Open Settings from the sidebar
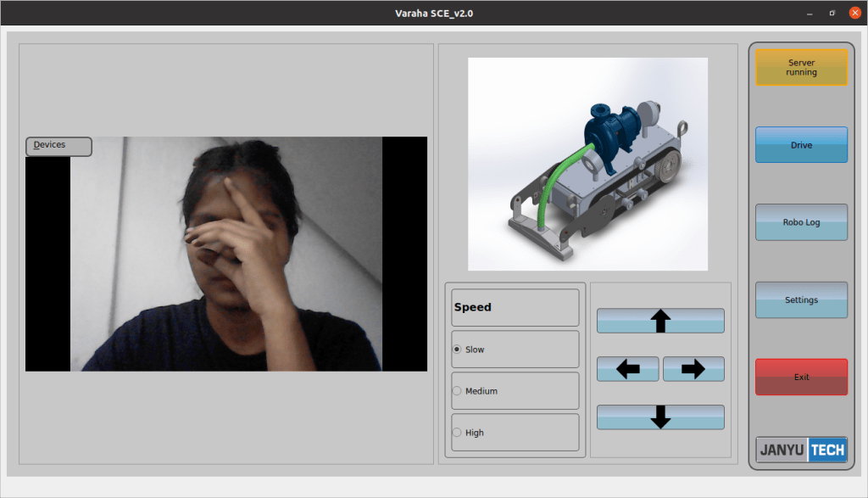Viewport: 868px width, 498px height. (x=801, y=299)
